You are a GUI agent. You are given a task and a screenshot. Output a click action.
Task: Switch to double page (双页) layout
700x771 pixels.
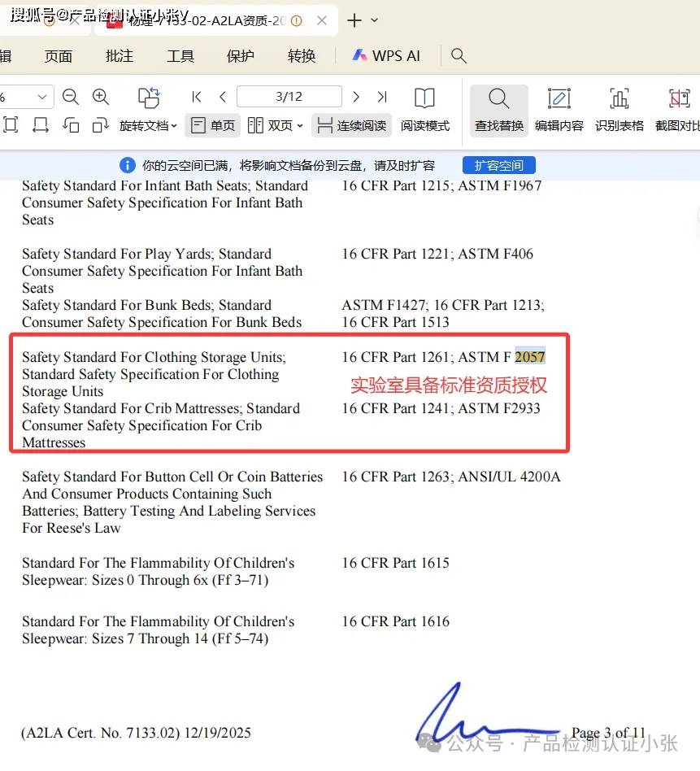(275, 126)
